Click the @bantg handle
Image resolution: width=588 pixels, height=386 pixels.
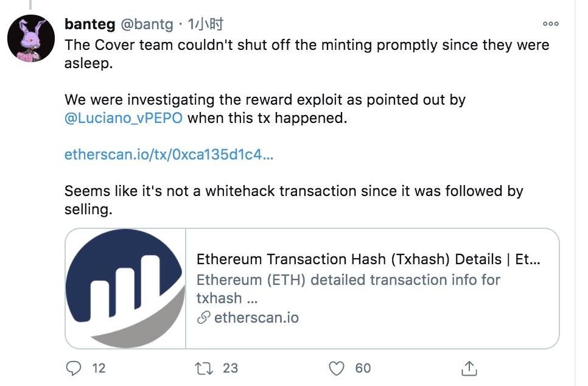coord(147,24)
